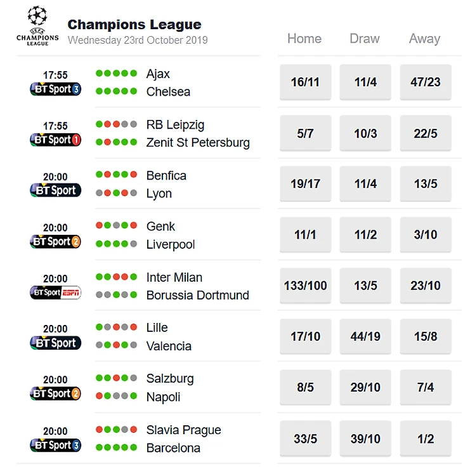The width and height of the screenshot is (463, 476).
Task: Click the BT Sport 3 icon beside Ajax
Action: pos(55,89)
